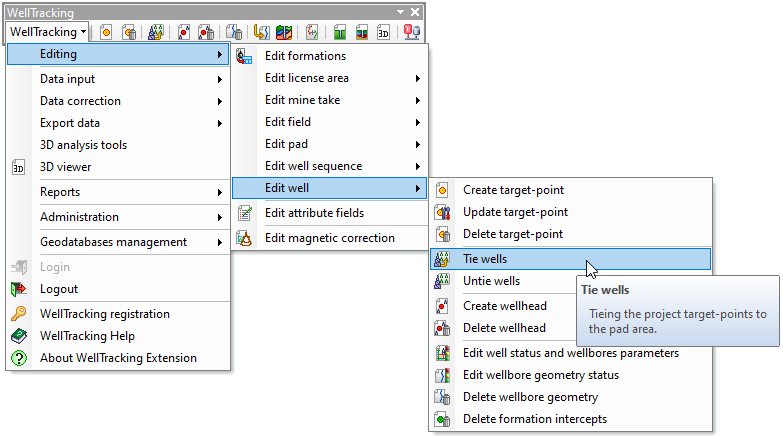Expand the Edit well sequence submenu arrow
This screenshot has width=783, height=436.
[x=417, y=166]
